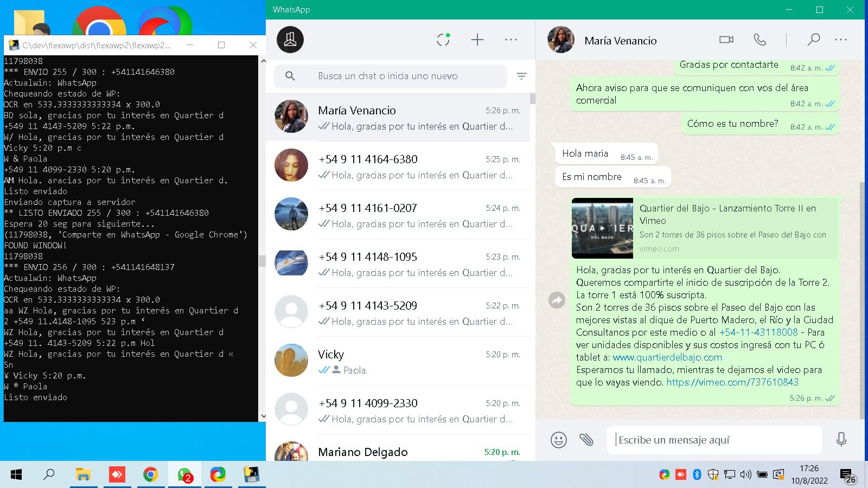Click the 'Escribe un mensaje aquí' field
This screenshot has height=488, width=868.
pyautogui.click(x=714, y=440)
